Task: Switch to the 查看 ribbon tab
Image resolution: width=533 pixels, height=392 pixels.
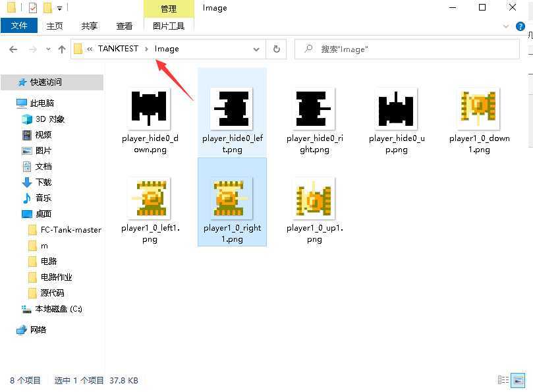Action: point(125,26)
